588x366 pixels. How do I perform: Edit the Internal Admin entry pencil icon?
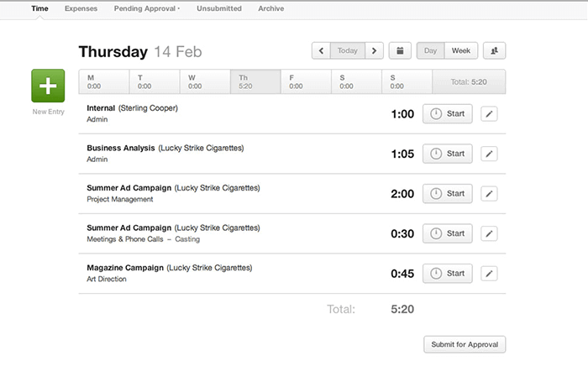tap(490, 113)
